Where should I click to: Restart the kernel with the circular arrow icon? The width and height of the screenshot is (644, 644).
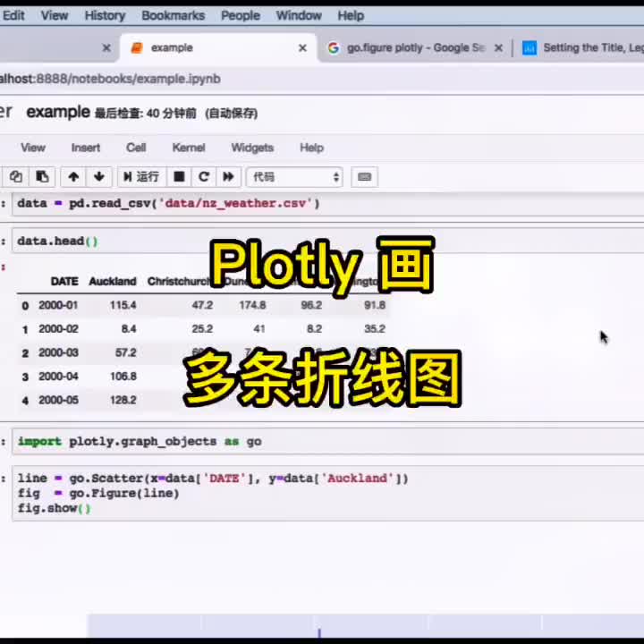[x=204, y=176]
